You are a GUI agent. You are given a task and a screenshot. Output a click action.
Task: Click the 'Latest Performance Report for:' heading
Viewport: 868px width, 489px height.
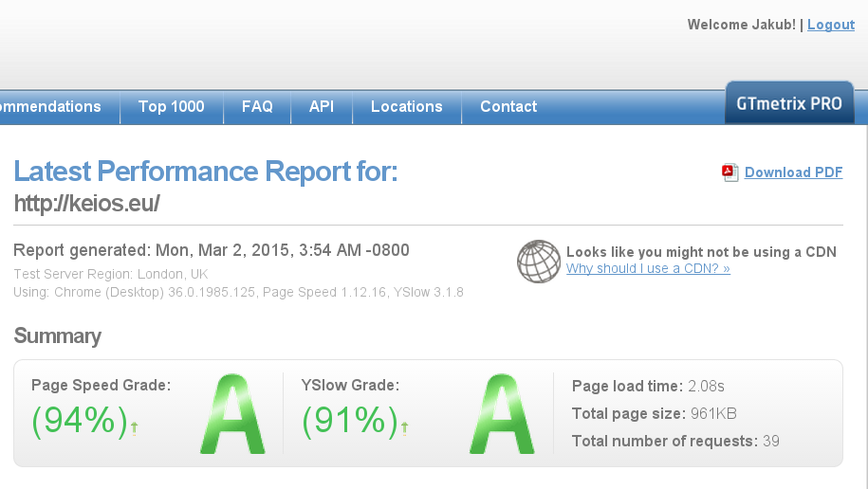tap(205, 172)
